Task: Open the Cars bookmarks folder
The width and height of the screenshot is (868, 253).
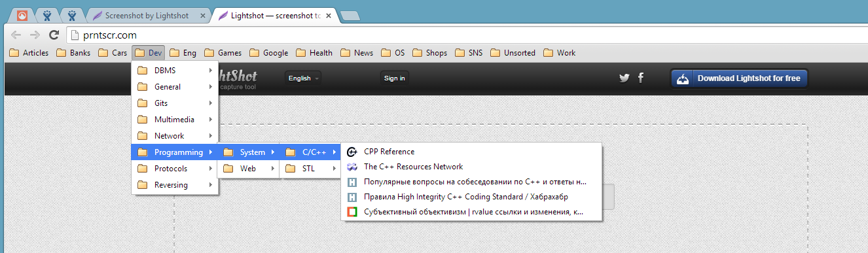Action: [x=113, y=53]
